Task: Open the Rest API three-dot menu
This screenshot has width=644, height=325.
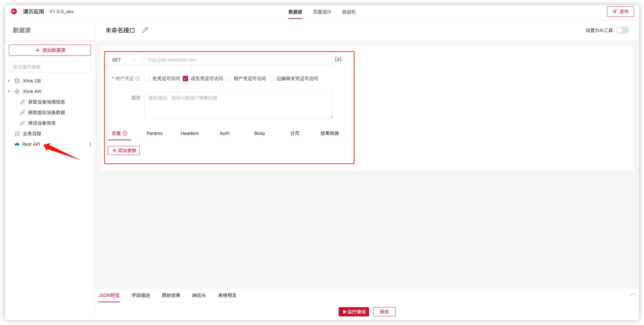Action: point(90,144)
